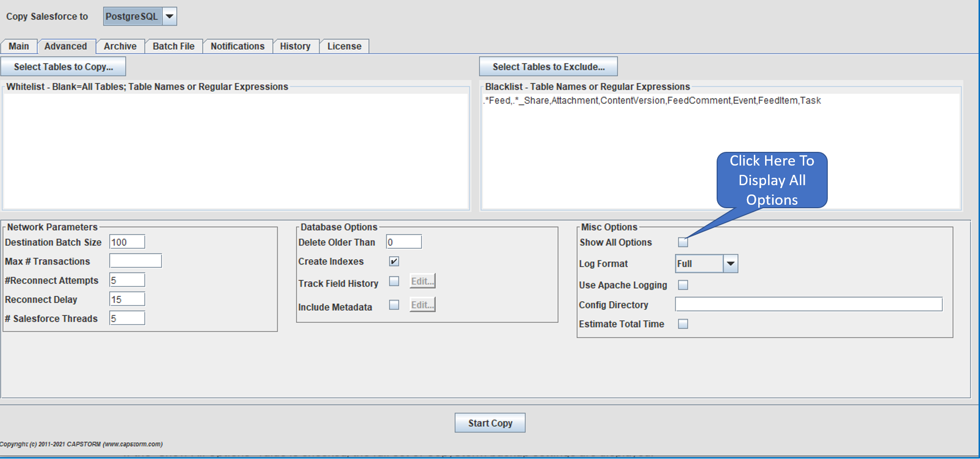
Task: Click the Blacklist table names text
Action: pos(652,100)
